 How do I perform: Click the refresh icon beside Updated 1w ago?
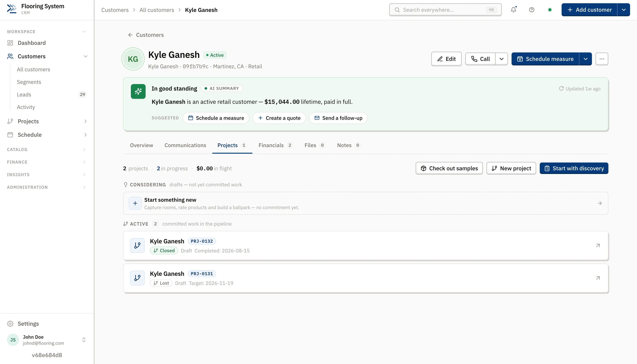(561, 88)
